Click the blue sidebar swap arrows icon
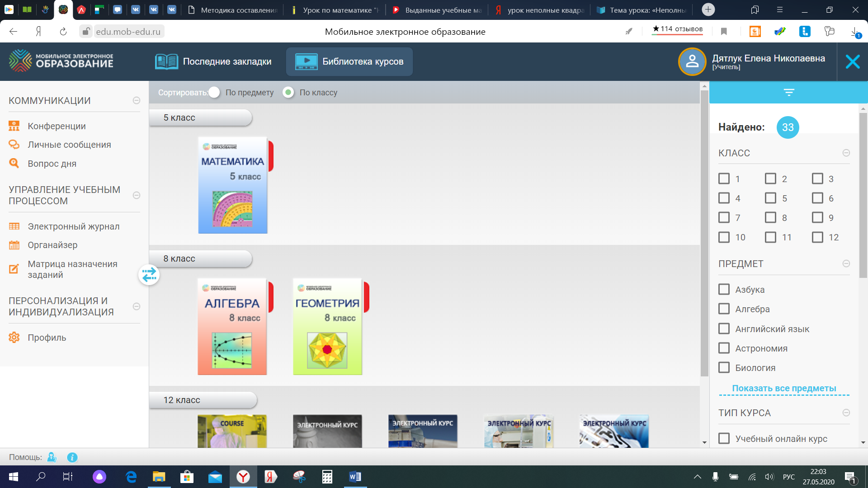 (149, 275)
